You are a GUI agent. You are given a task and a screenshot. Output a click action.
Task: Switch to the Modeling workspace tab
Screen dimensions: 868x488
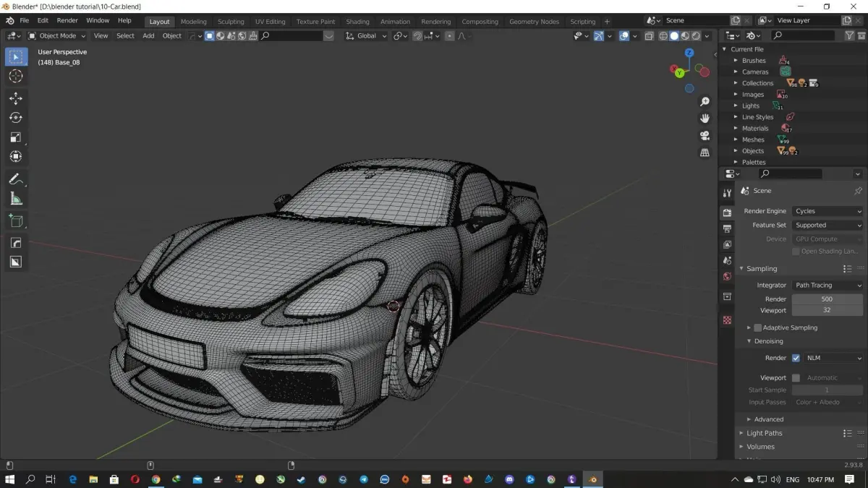[x=193, y=22]
